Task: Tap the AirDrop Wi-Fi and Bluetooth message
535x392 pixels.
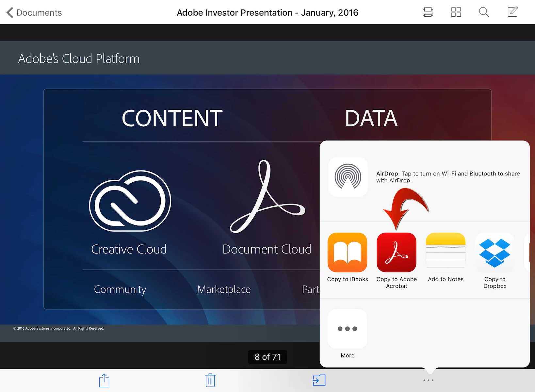Action: click(x=448, y=177)
